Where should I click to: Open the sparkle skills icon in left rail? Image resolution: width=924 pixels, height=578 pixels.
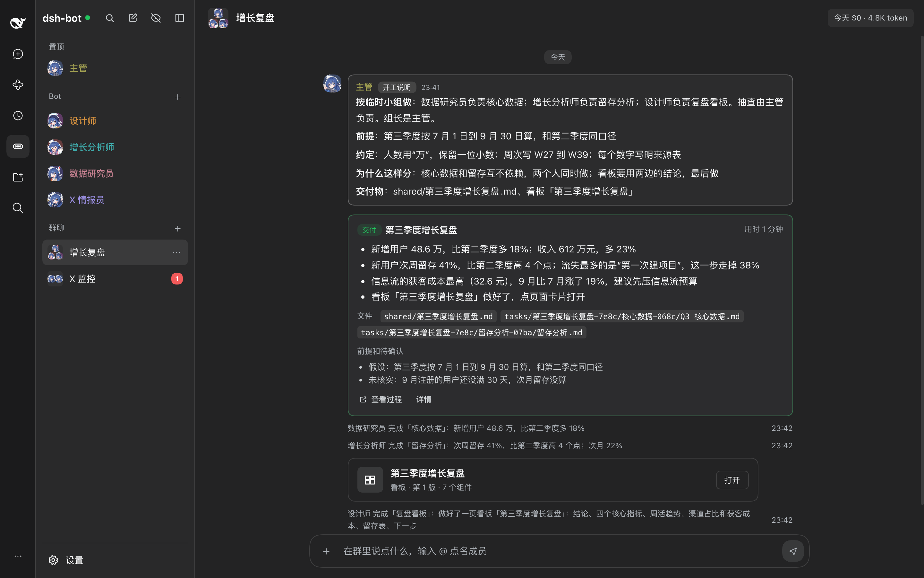(x=18, y=85)
